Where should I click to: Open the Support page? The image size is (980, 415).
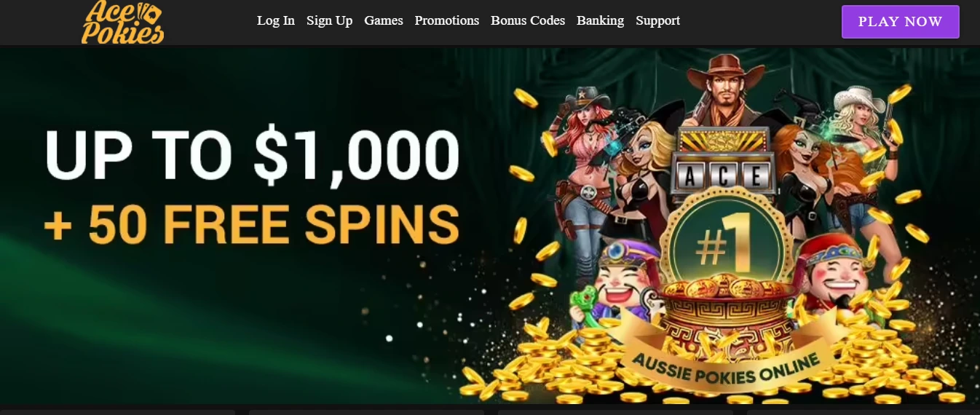click(657, 21)
